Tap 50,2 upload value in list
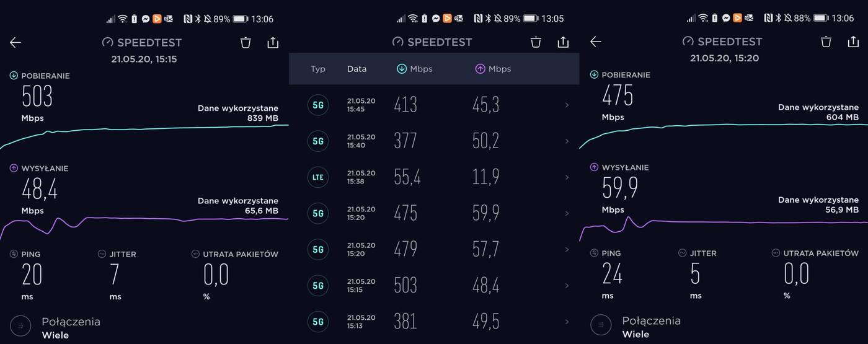This screenshot has height=344, width=868. tap(485, 141)
